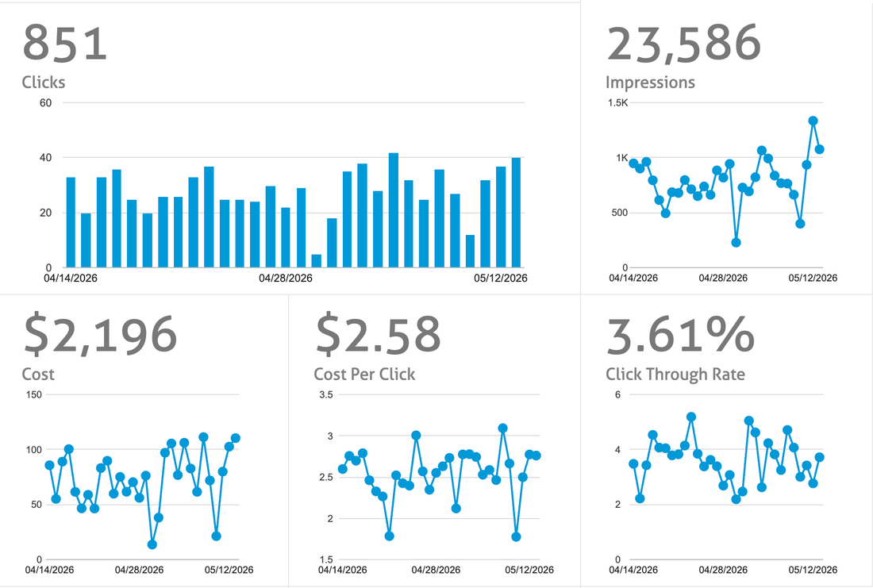The height and width of the screenshot is (588, 873).
Task: Select the Click Through Rate label
Action: pos(675,375)
